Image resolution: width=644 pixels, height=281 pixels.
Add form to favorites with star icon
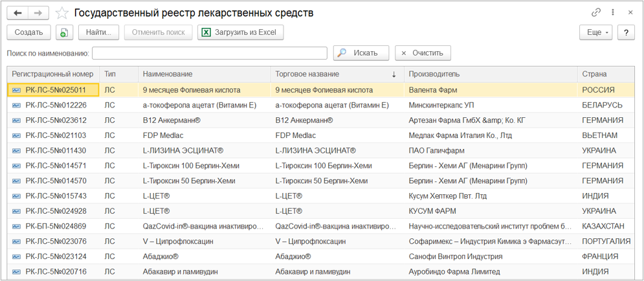(61, 13)
